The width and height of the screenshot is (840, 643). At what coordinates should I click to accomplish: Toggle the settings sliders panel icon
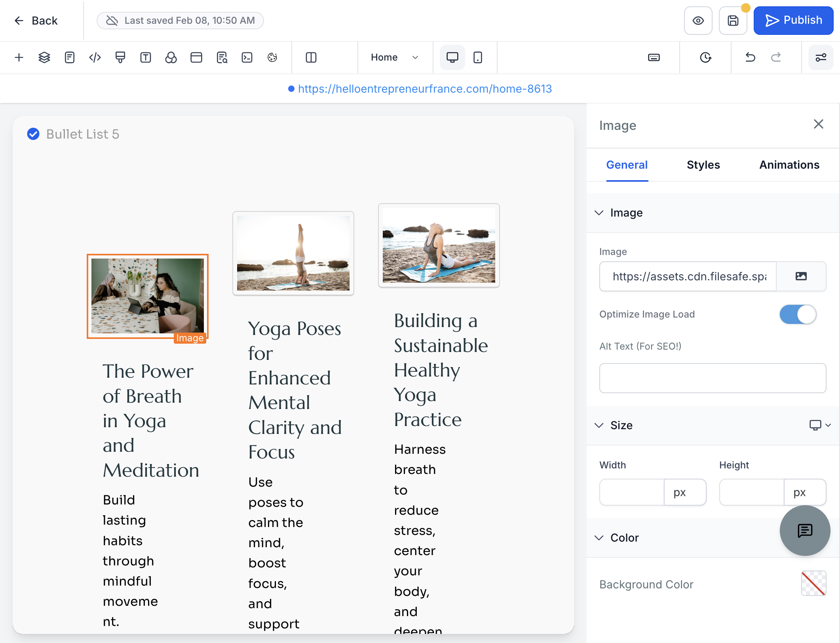click(x=821, y=57)
